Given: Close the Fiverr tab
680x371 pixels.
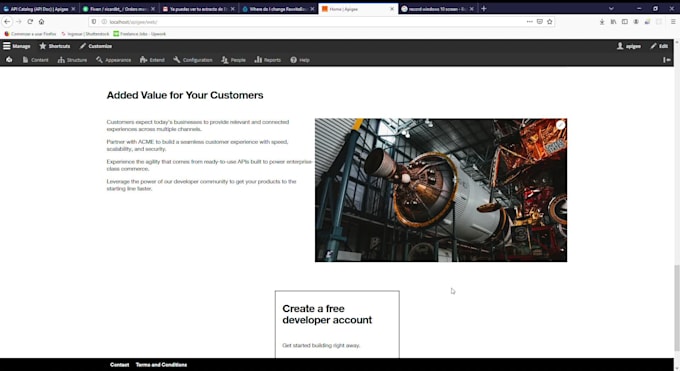Looking at the screenshot, I should (x=153, y=9).
